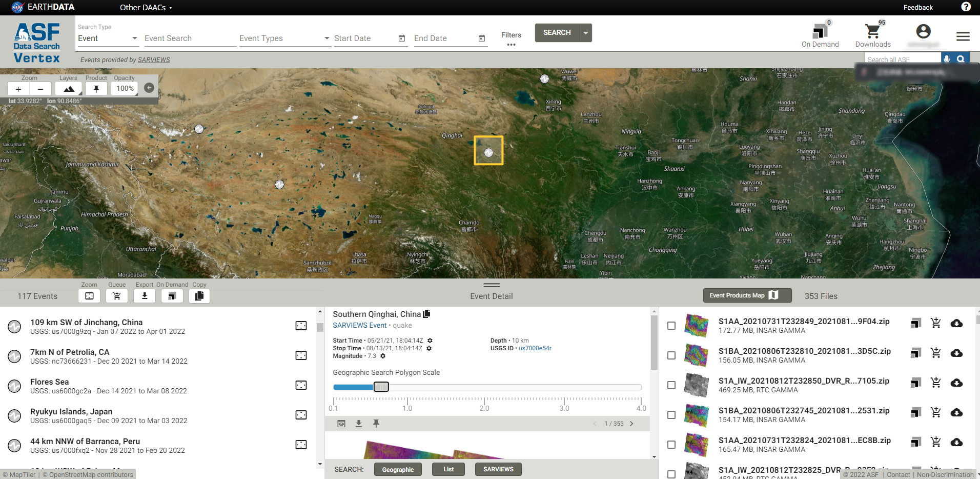The width and height of the screenshot is (980, 479).
Task: Open the USGS ID us7000e54r link
Action: [535, 348]
